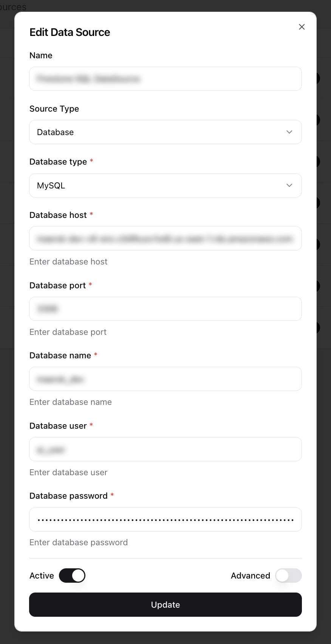The height and width of the screenshot is (644, 331).
Task: Focus the Database user input
Action: [165, 449]
